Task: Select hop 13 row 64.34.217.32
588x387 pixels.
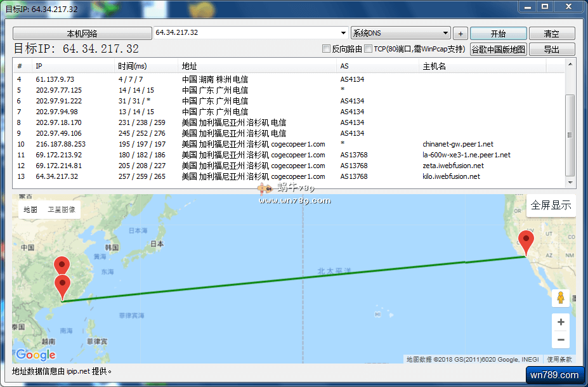Action: pyautogui.click(x=57, y=176)
